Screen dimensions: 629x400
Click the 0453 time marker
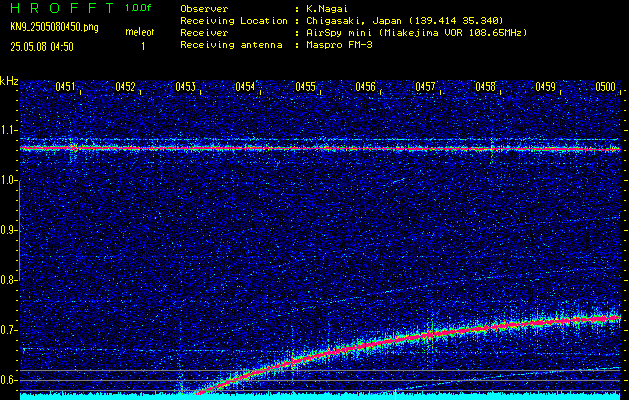click(185, 87)
